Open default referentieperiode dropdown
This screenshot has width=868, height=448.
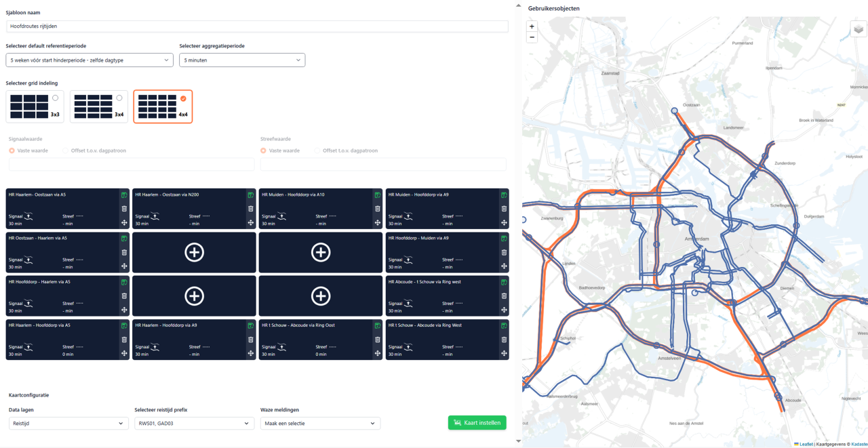point(90,60)
